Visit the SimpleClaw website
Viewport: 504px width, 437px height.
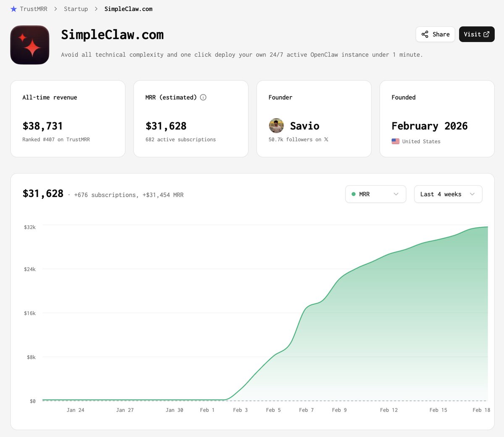(477, 34)
